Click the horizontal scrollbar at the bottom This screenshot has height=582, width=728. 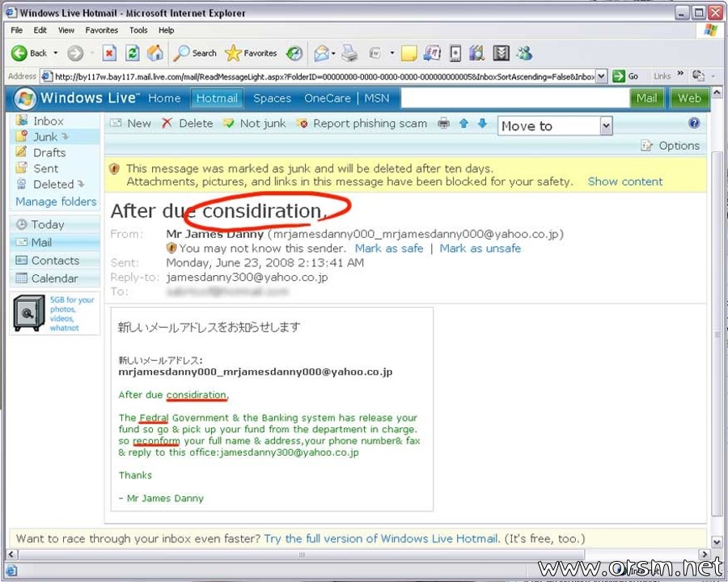click(x=302, y=554)
